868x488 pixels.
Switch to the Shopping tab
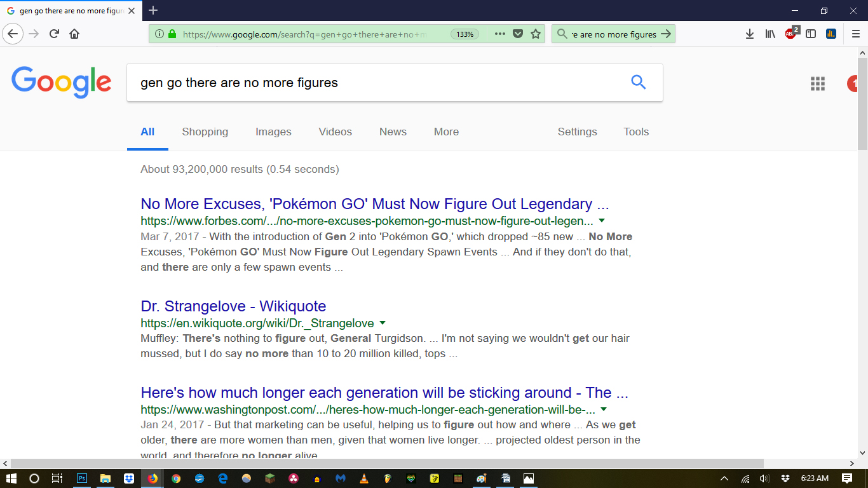tap(205, 132)
